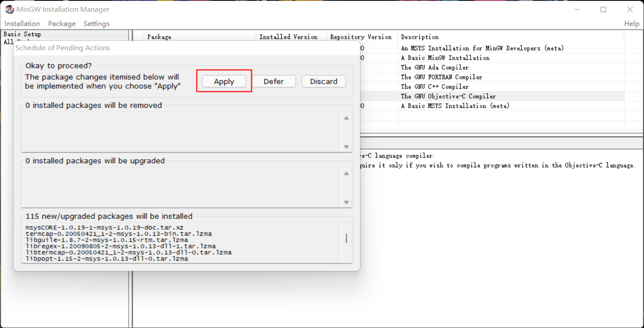
Task: Click the MinGW app icon in title bar
Action: coord(9,9)
